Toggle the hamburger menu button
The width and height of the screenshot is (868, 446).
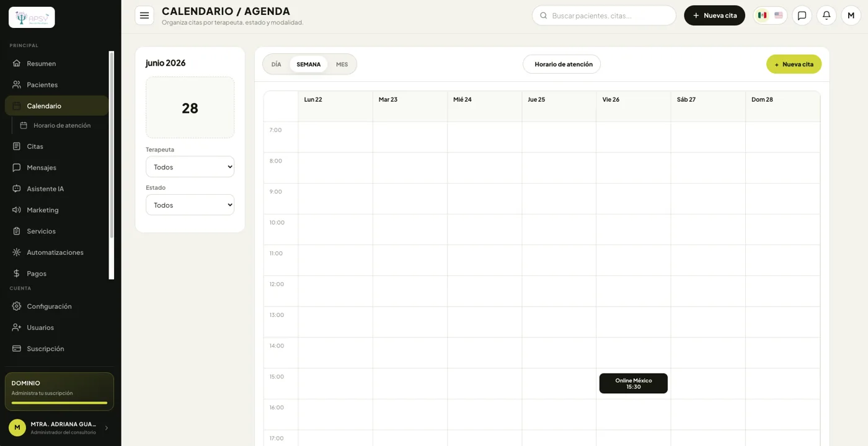click(144, 16)
